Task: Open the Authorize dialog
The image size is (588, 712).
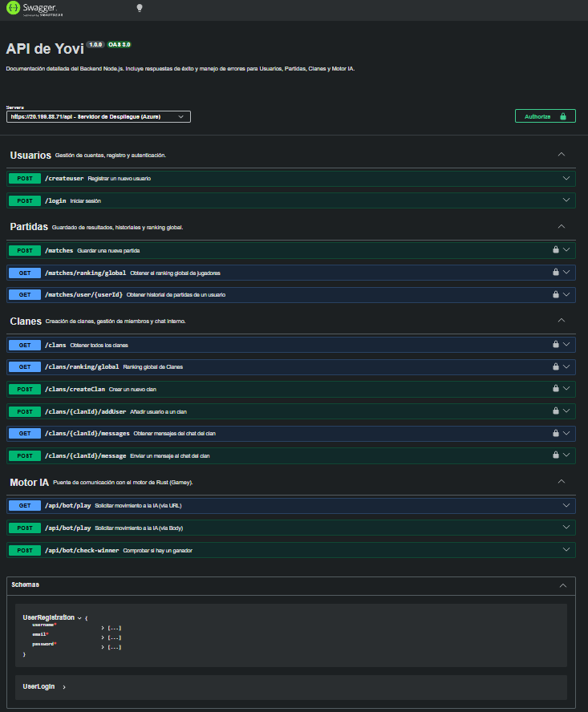Action: tap(545, 116)
